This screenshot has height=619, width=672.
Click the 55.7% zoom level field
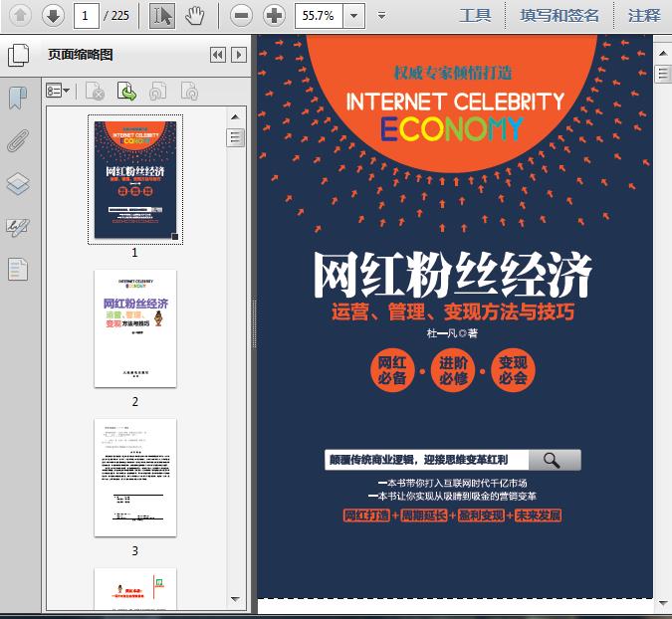pos(319,16)
